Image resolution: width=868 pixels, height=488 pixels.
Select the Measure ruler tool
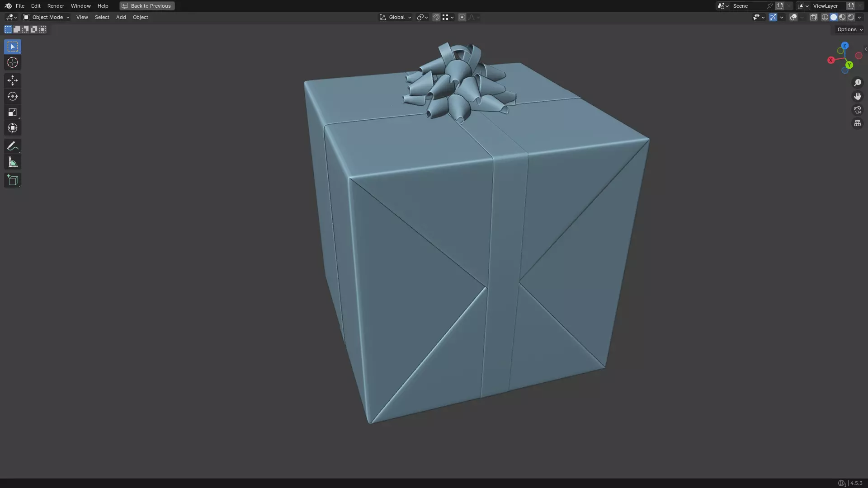(x=13, y=162)
